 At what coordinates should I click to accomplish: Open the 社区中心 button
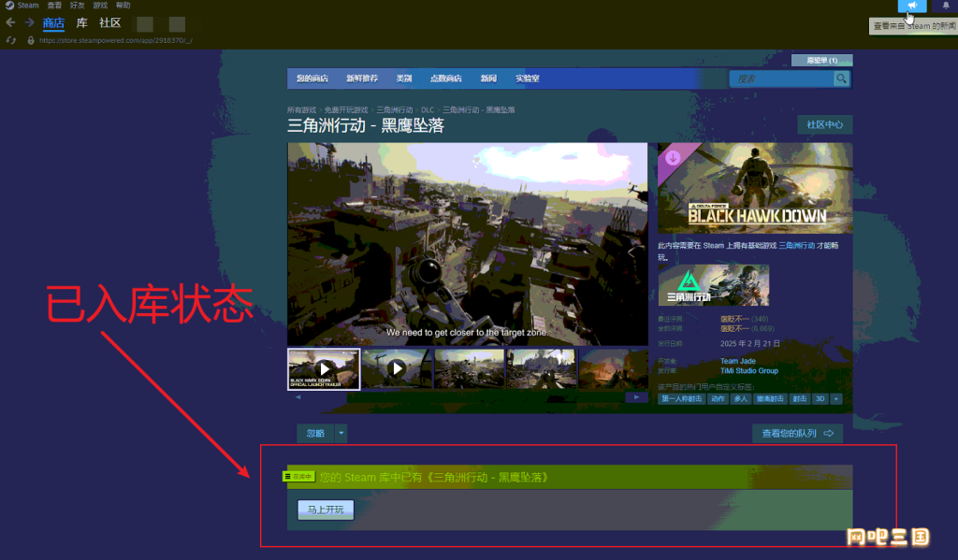point(825,124)
